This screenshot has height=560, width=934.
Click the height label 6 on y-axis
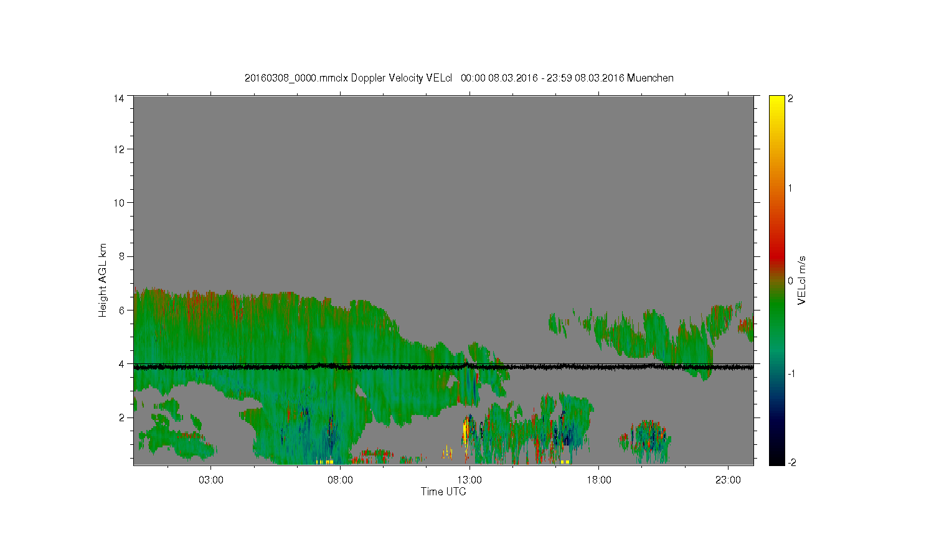point(121,310)
